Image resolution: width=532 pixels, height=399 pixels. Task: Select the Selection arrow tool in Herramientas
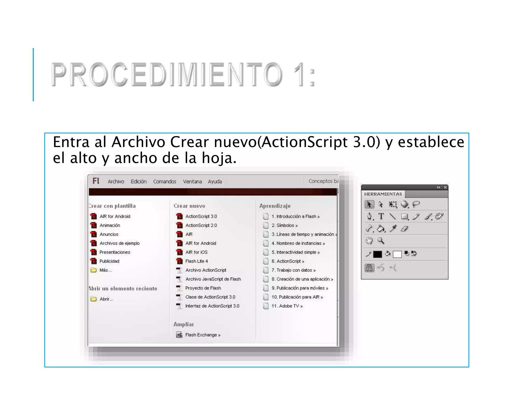(x=369, y=204)
